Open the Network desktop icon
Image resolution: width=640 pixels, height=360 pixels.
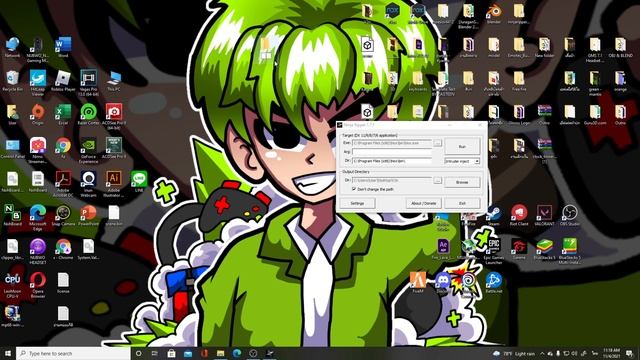[x=12, y=47]
